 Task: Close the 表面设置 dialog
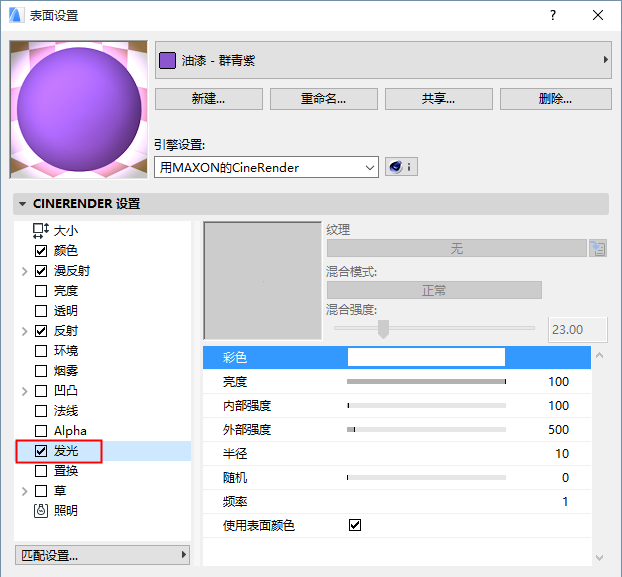[598, 15]
